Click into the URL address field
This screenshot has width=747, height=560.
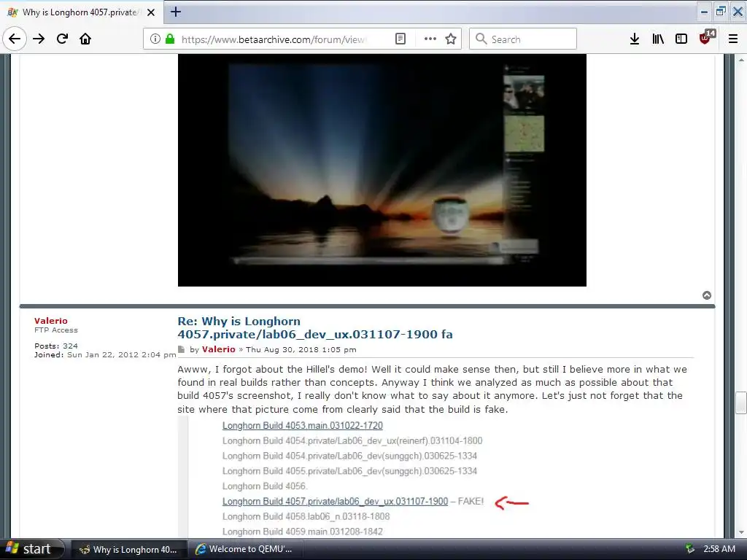click(273, 39)
